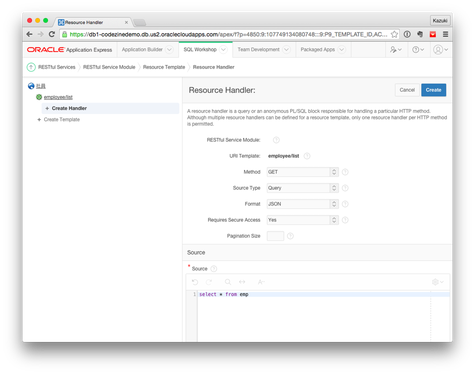Click the find magnifier in code editor toolbar
Viewport: 475px width, 374px height.
[x=228, y=282]
